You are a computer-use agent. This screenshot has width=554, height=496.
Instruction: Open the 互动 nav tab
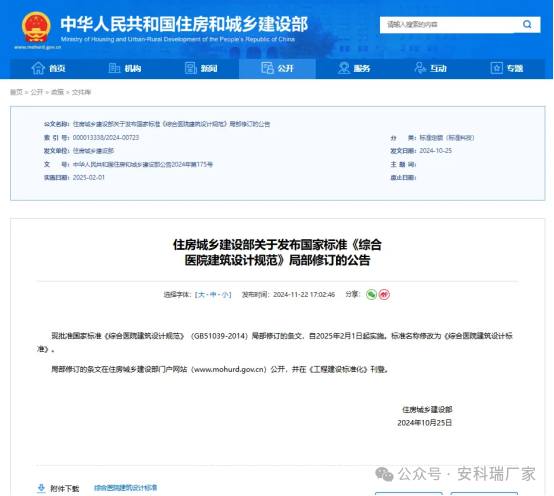tap(430, 68)
